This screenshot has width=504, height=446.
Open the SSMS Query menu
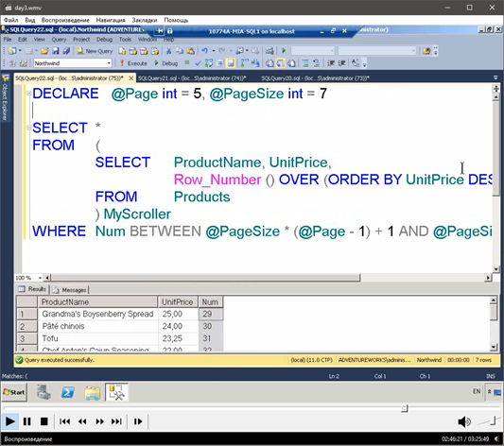click(59, 40)
